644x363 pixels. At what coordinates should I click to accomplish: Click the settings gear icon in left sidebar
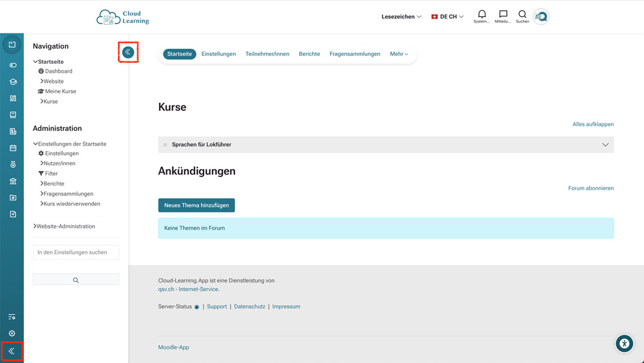coord(12,333)
